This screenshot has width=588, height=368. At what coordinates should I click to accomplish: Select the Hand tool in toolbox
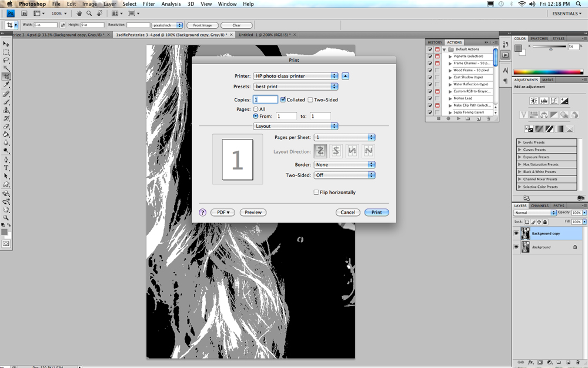pyautogui.click(x=6, y=210)
